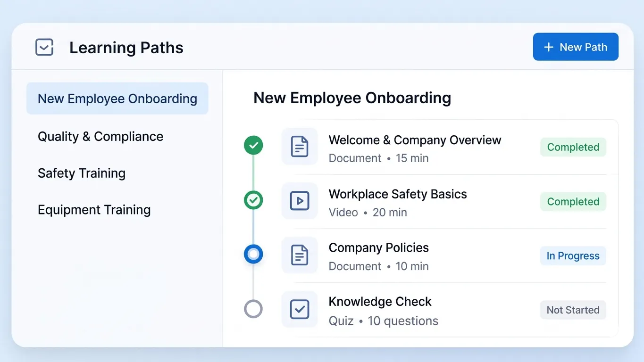
Task: Click Completed badge on Workplace Safety Basics
Action: 573,201
